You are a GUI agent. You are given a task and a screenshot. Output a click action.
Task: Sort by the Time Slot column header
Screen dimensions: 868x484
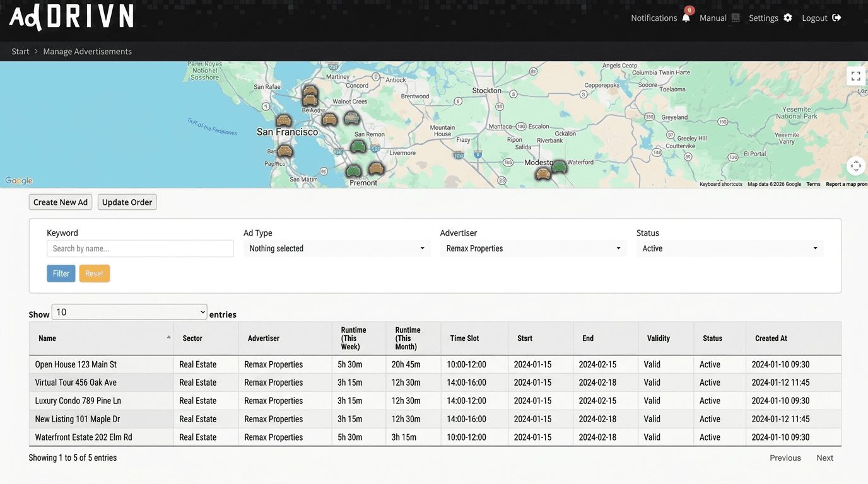(474, 338)
